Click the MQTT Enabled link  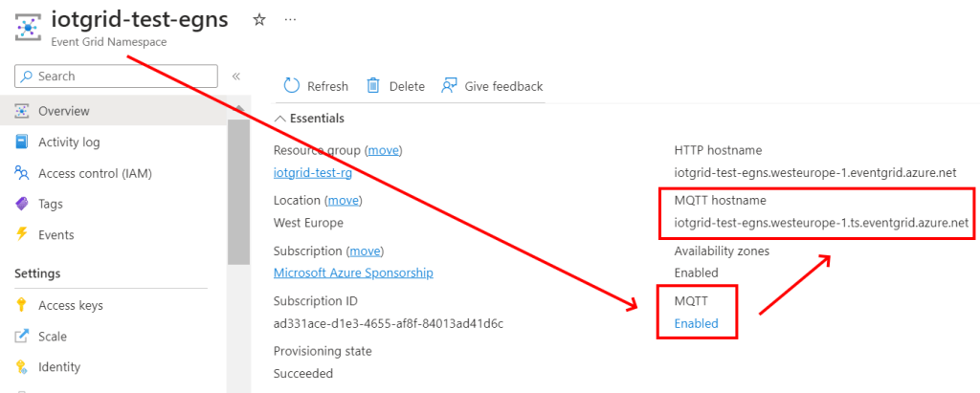696,323
